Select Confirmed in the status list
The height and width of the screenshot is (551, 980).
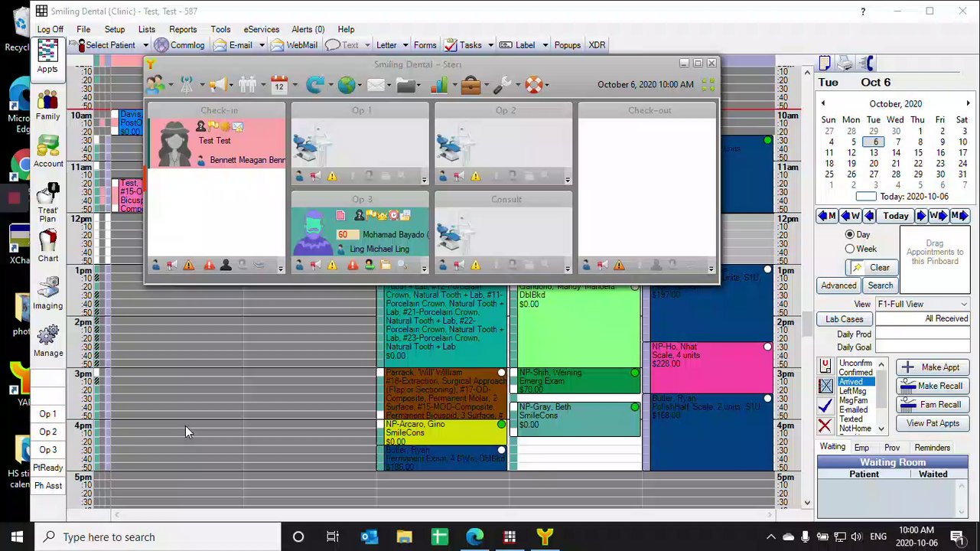[x=855, y=373]
